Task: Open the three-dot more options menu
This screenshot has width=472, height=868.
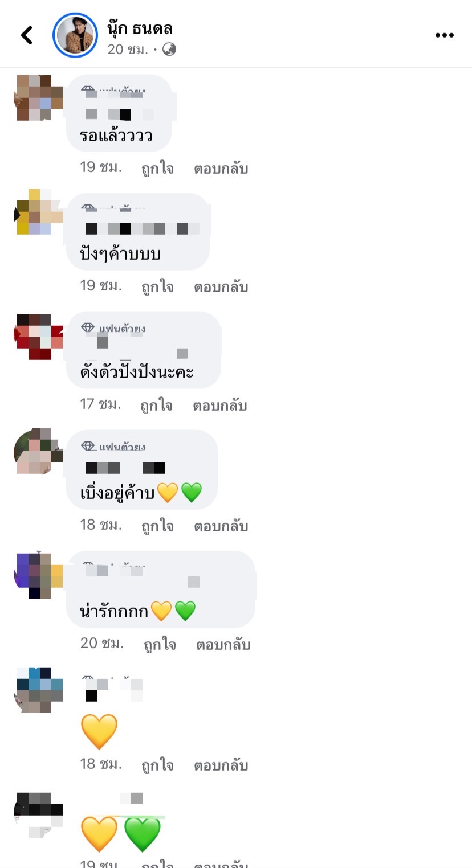Action: pos(444,35)
